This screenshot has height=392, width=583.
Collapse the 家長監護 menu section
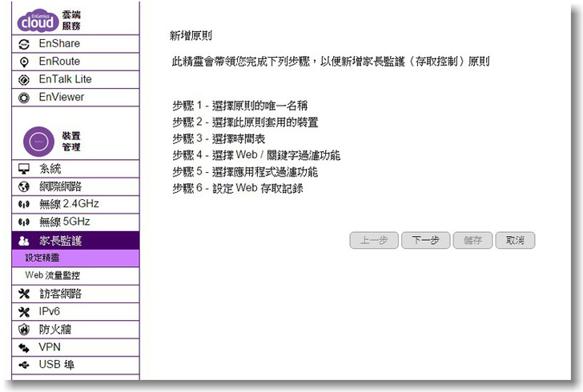pyautogui.click(x=76, y=241)
